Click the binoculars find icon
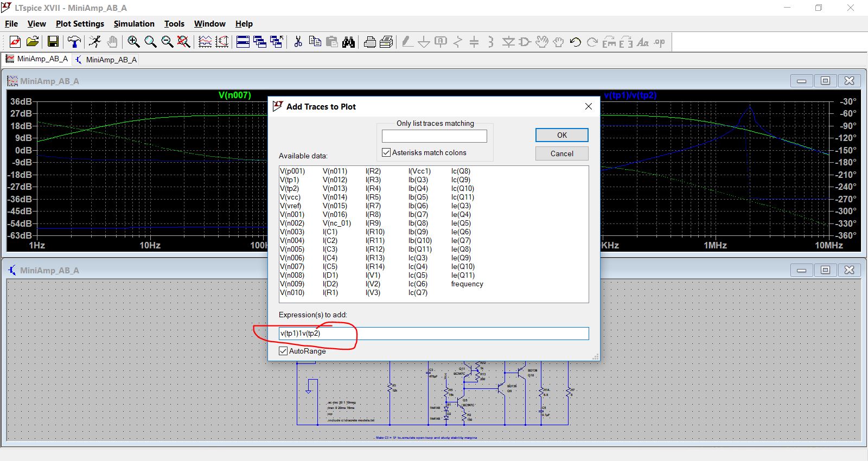This screenshot has height=461, width=868. tap(348, 42)
